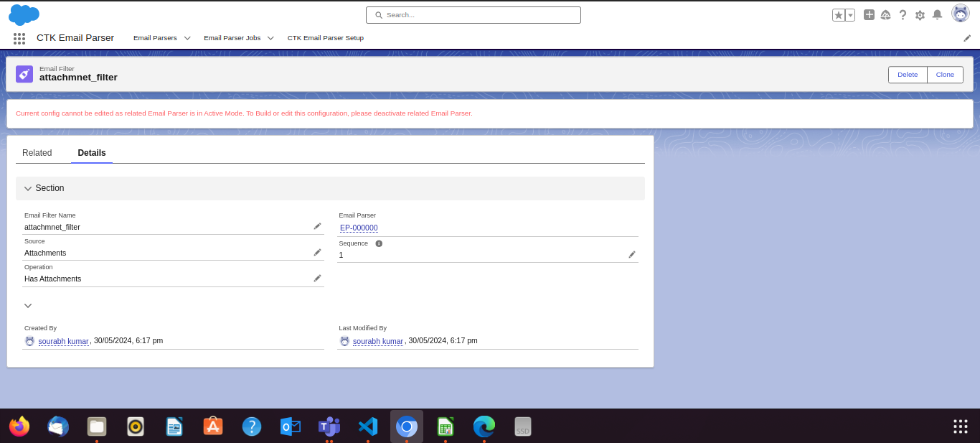Open Microsoft Edge from the dock
Viewport: 980px width, 443px height.
coord(484,426)
